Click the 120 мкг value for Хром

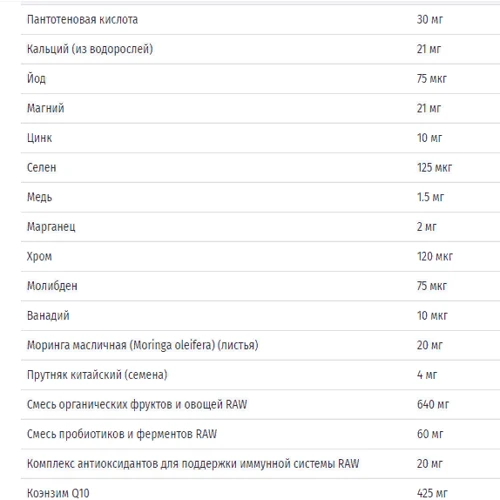(x=435, y=256)
